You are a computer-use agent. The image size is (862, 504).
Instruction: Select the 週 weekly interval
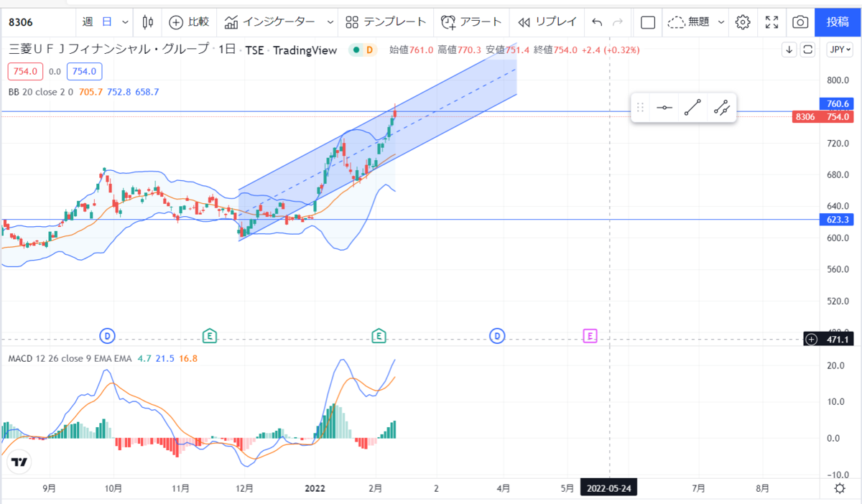88,22
